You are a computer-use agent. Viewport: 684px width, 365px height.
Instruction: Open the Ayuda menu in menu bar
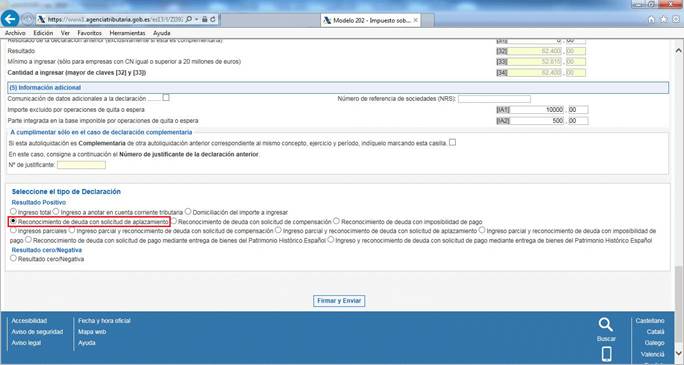coord(162,33)
